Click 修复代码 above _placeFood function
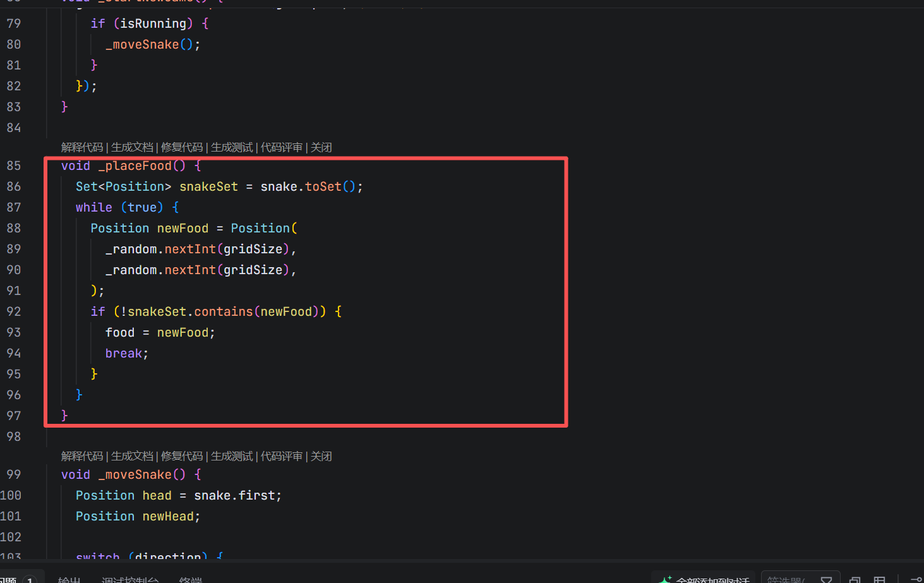 (x=182, y=147)
